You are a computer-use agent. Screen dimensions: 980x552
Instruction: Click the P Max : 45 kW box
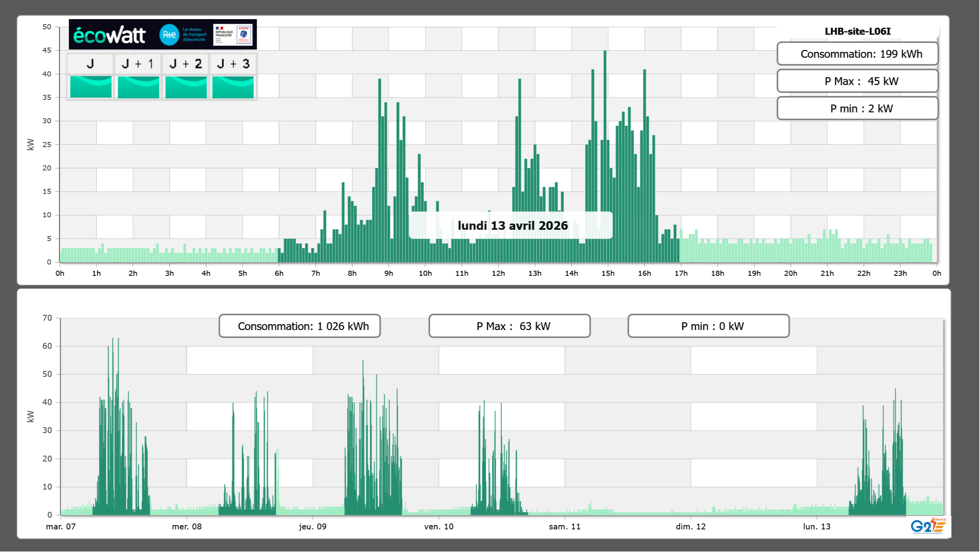pos(857,81)
